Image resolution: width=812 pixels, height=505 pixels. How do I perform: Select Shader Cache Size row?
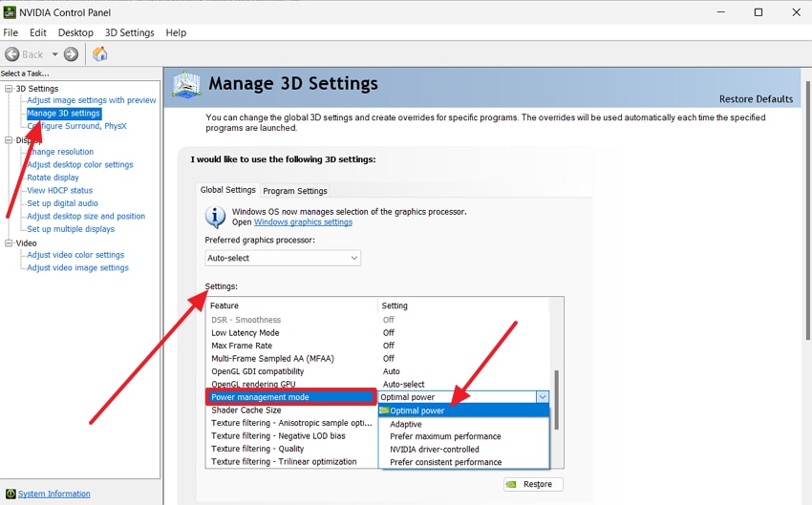click(292, 410)
